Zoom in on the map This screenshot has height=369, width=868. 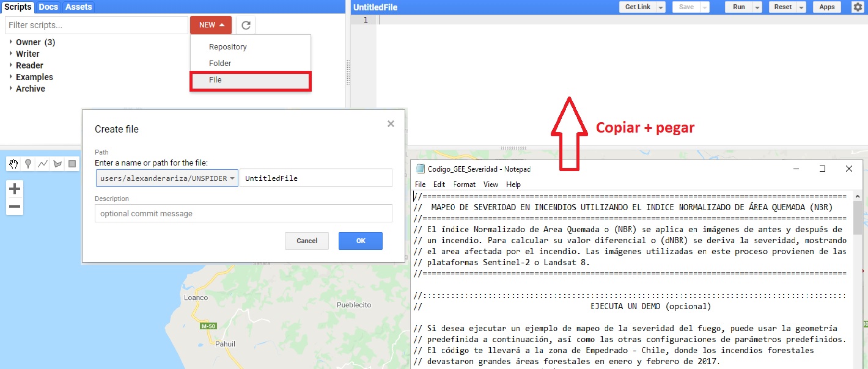[x=15, y=189]
